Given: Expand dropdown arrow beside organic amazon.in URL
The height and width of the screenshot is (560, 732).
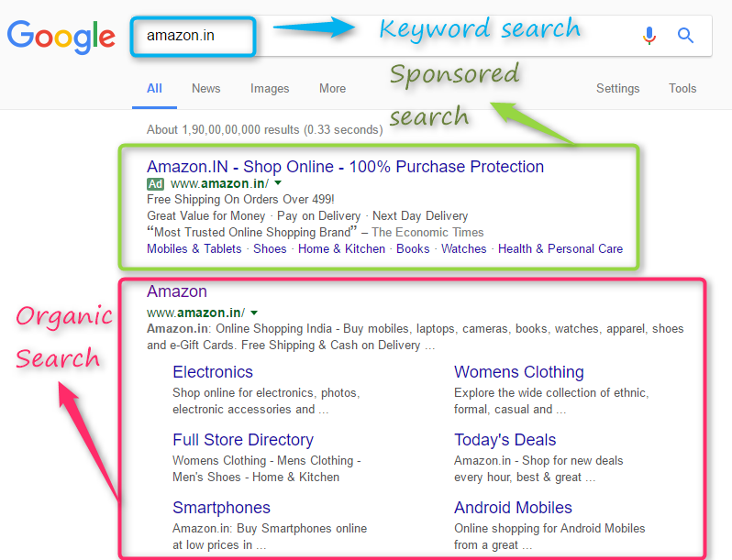Looking at the screenshot, I should pos(254,313).
